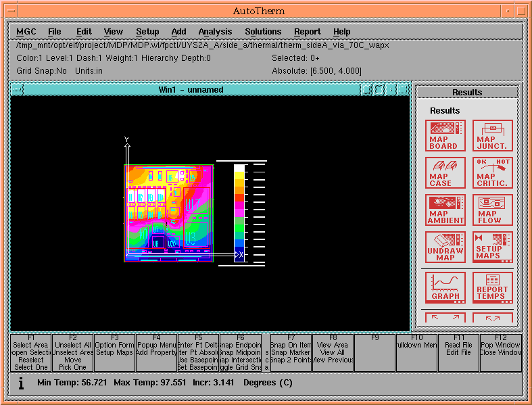Expand the Solutions menu
The width and height of the screenshot is (532, 405).
point(263,32)
